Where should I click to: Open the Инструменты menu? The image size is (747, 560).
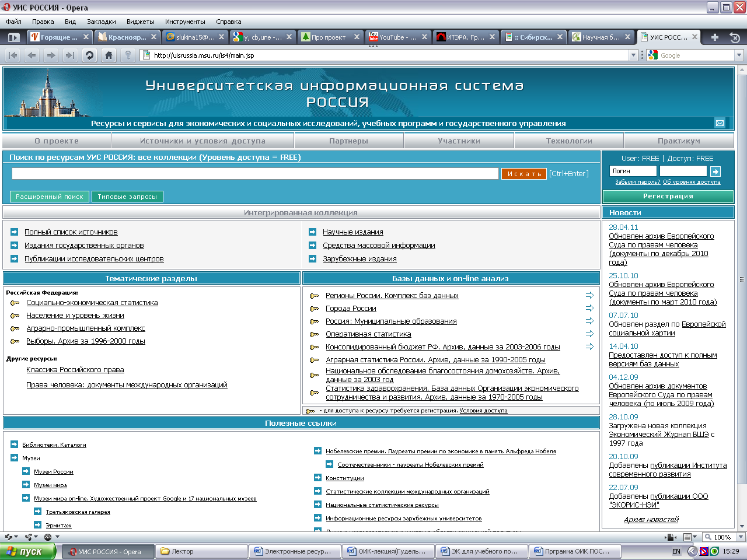click(185, 22)
